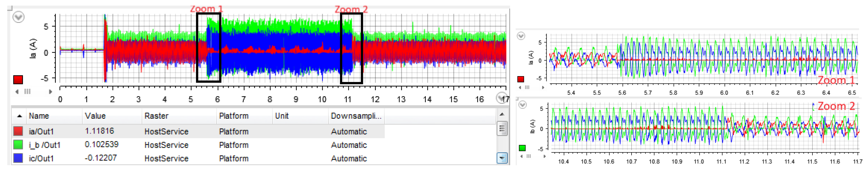
Task: Click the sort arrow left of Name header
Action: click(20, 116)
